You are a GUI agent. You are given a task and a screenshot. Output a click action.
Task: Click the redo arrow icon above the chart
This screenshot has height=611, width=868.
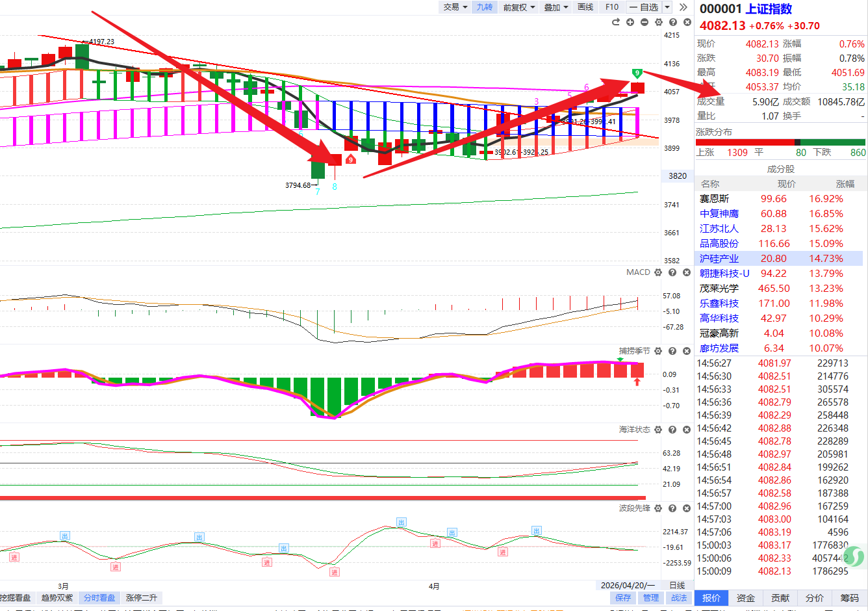(x=615, y=22)
